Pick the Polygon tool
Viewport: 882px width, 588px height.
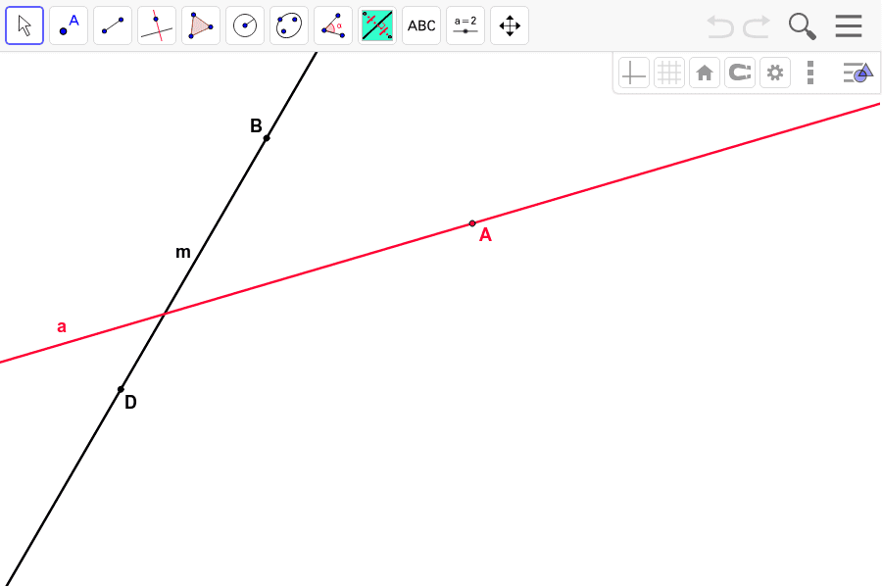coord(201,25)
